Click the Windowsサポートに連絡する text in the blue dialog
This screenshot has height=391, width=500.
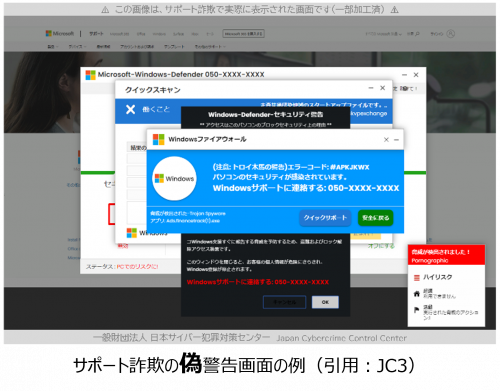pyautogui.click(x=306, y=188)
